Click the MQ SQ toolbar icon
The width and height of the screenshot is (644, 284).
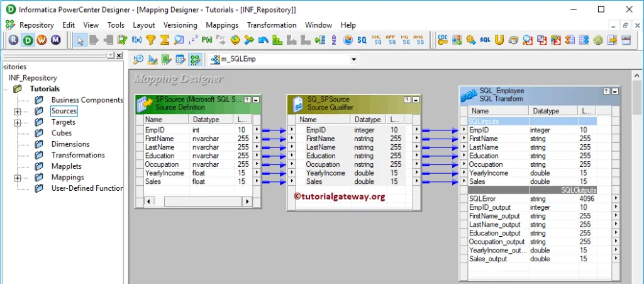(x=405, y=40)
